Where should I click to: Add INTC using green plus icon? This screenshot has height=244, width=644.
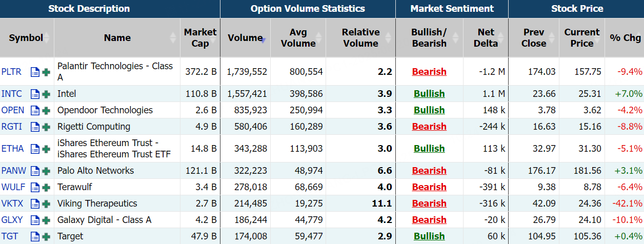click(46, 94)
